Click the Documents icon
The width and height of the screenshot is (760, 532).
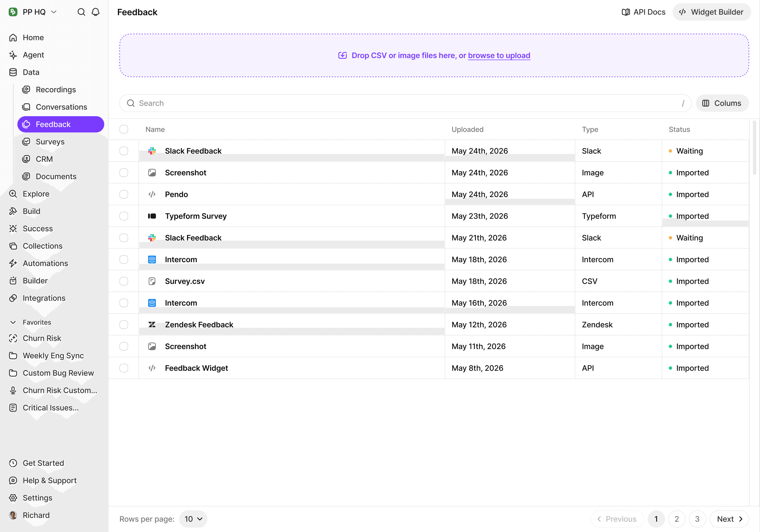coord(26,177)
